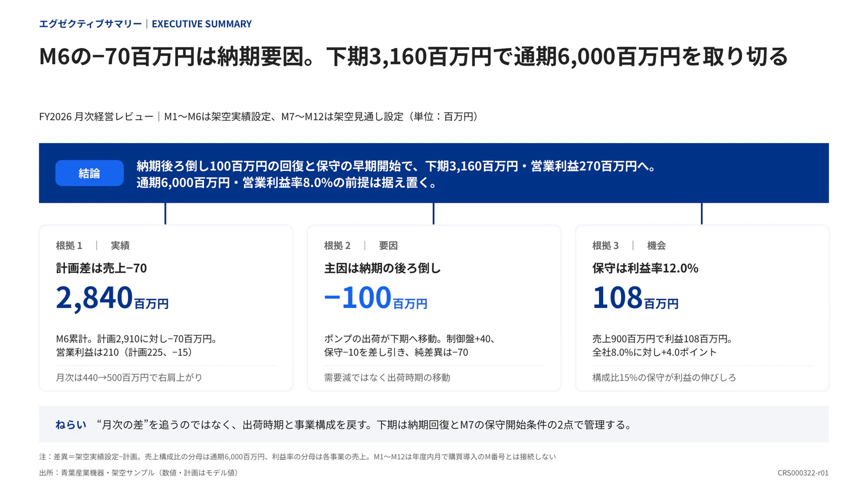This screenshot has width=868, height=488.
Task: Select the large figure −100百万円
Action: (376, 298)
